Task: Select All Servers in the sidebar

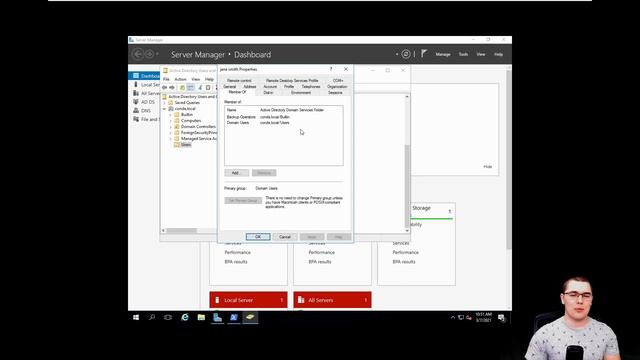Action: (x=146, y=93)
